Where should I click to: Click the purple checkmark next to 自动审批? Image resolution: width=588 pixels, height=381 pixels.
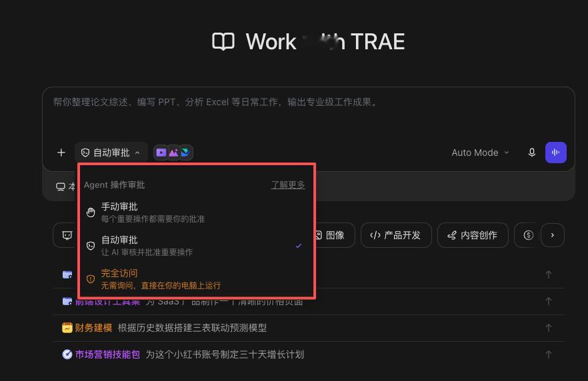pos(299,246)
